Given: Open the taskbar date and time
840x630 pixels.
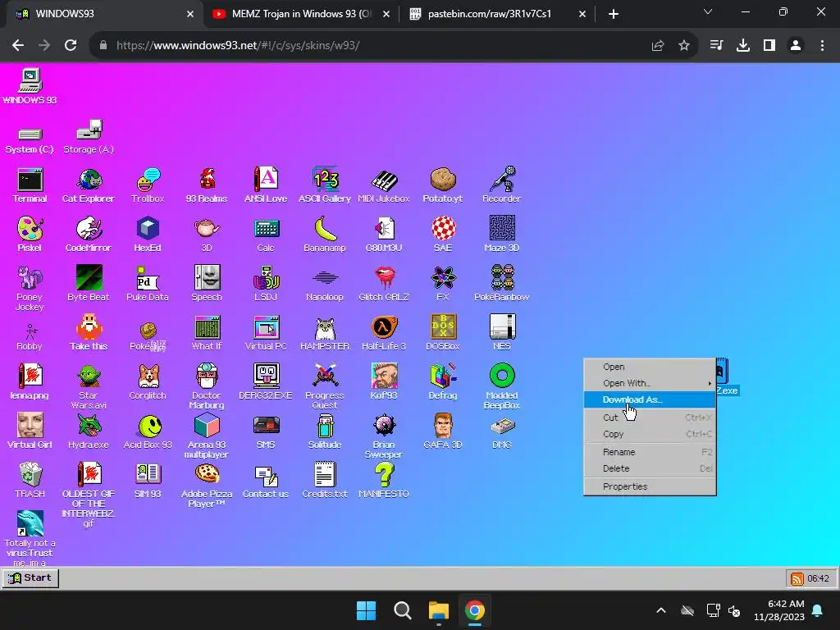Looking at the screenshot, I should coord(779,610).
